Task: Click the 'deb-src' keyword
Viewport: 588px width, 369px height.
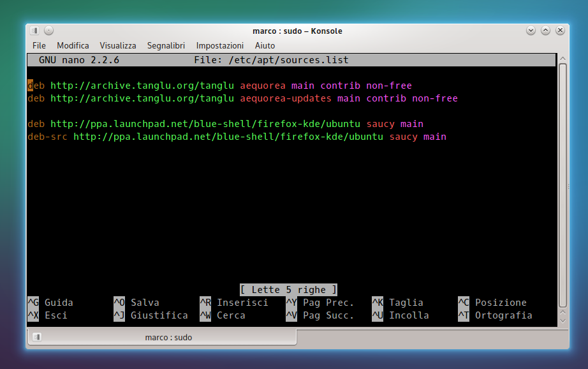Action: 47,137
